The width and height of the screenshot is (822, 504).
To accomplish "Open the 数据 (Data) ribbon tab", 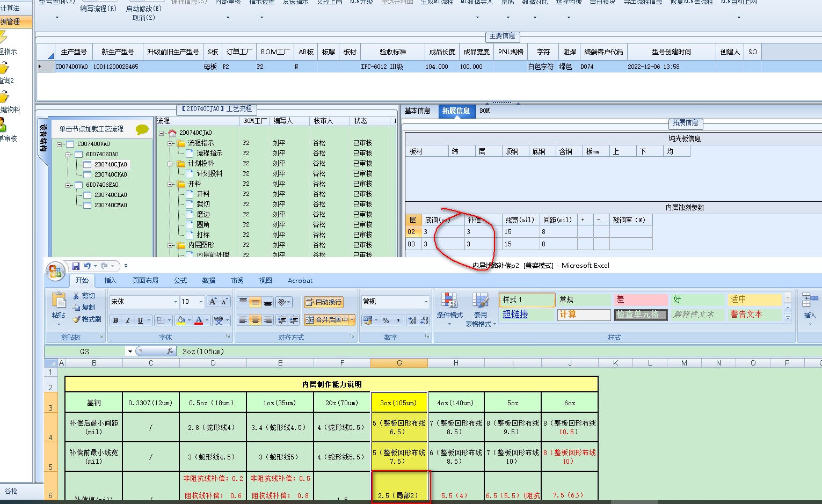I will point(209,281).
